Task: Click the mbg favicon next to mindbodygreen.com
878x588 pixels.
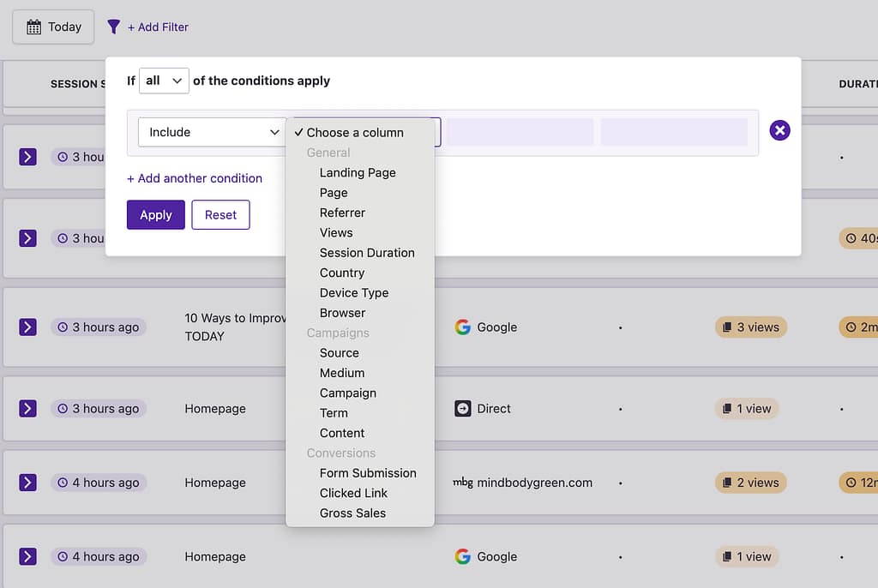Action: (463, 483)
